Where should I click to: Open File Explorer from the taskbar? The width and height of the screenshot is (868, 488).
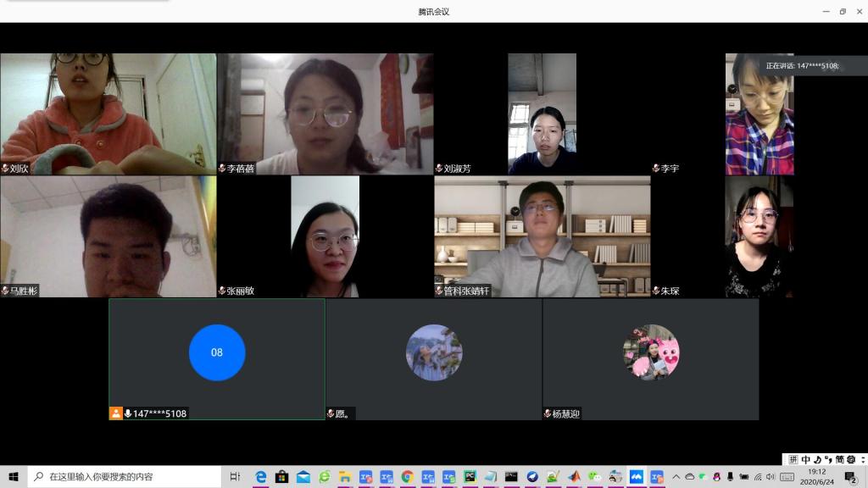(x=345, y=477)
